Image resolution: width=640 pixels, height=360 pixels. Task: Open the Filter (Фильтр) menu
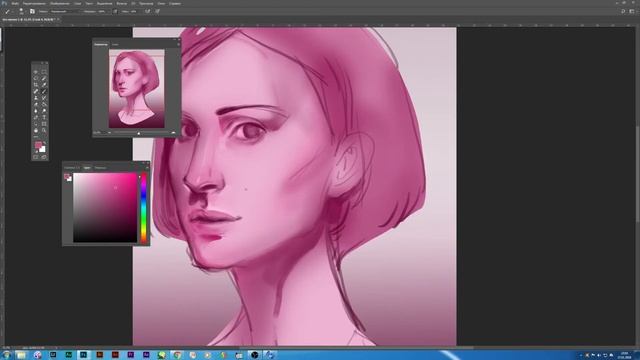click(x=122, y=3)
